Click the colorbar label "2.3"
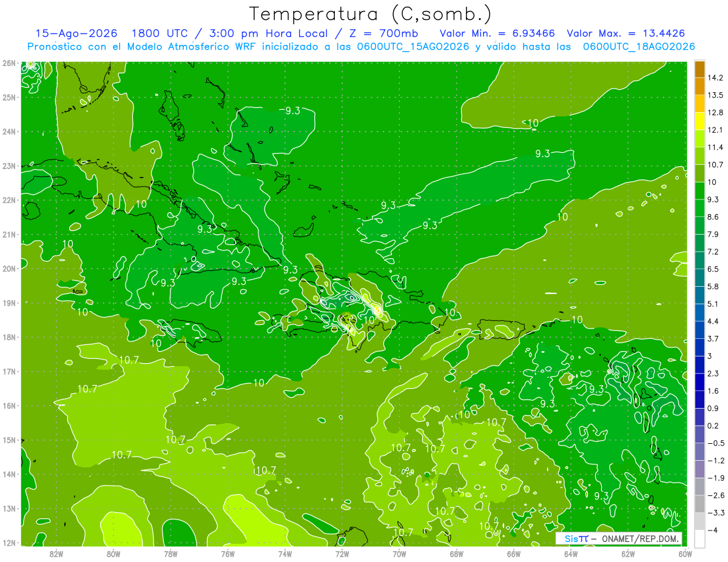The width and height of the screenshot is (728, 562). click(x=714, y=373)
